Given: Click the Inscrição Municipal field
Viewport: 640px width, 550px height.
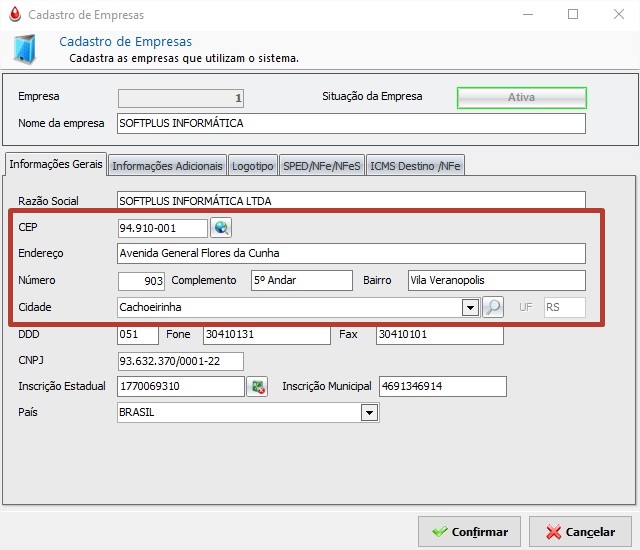Looking at the screenshot, I should click(443, 386).
